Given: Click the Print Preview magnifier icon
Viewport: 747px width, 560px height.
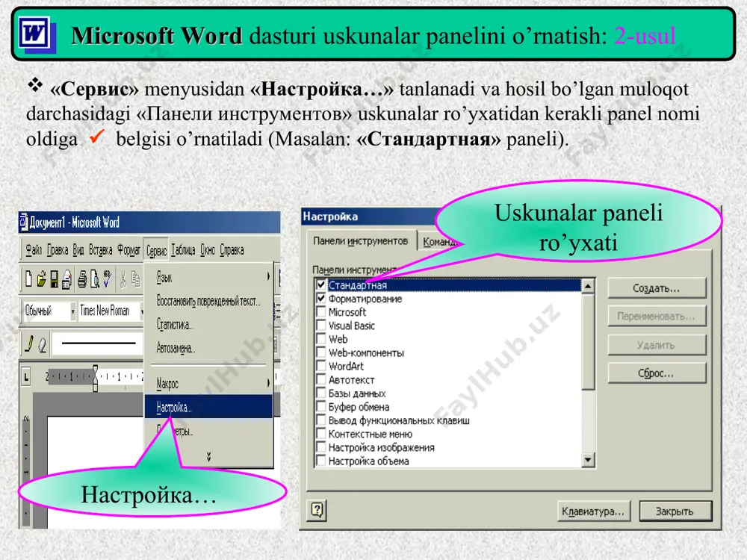Looking at the screenshot, I should point(95,279).
